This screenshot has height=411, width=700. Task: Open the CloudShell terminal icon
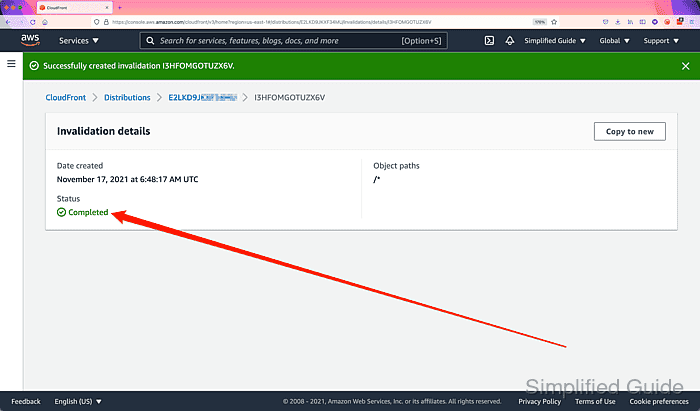tap(489, 41)
